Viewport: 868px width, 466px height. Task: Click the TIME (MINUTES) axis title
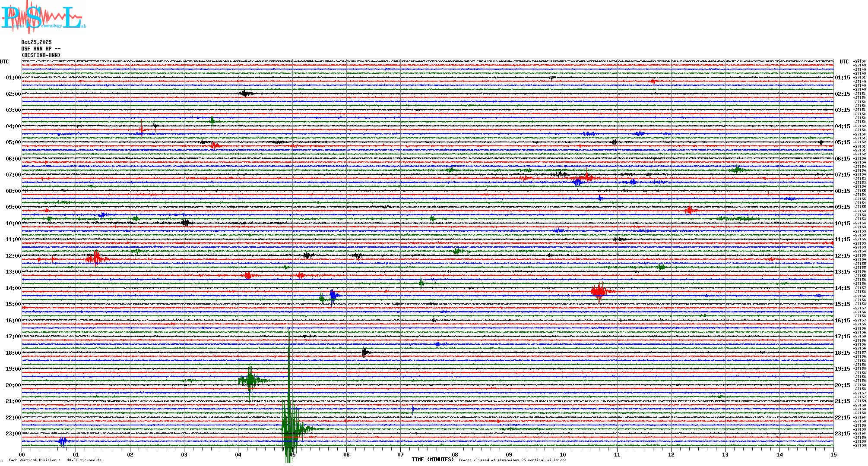(x=432, y=460)
